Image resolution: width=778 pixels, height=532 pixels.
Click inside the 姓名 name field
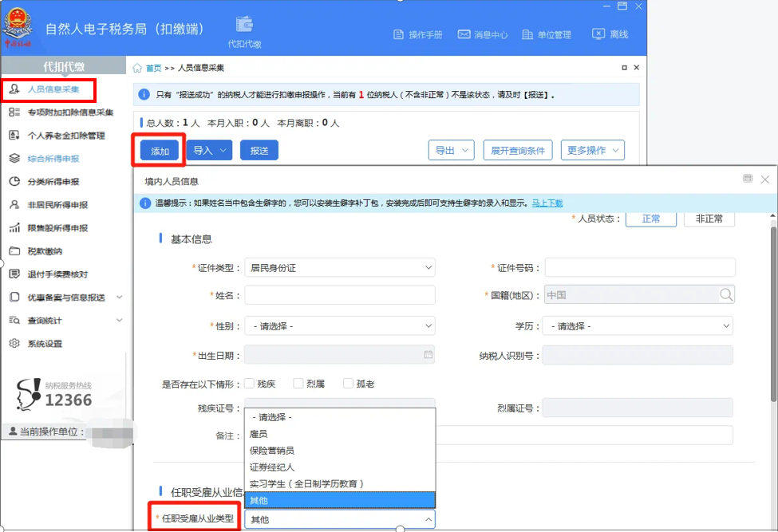[340, 295]
